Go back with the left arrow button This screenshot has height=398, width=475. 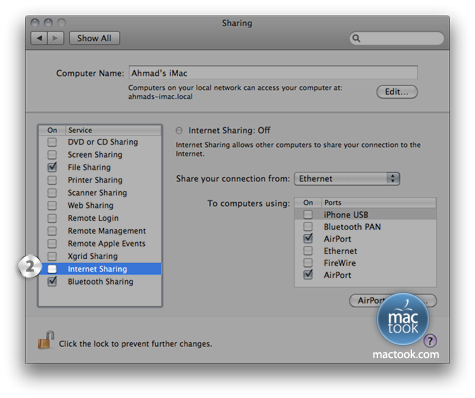[x=39, y=38]
